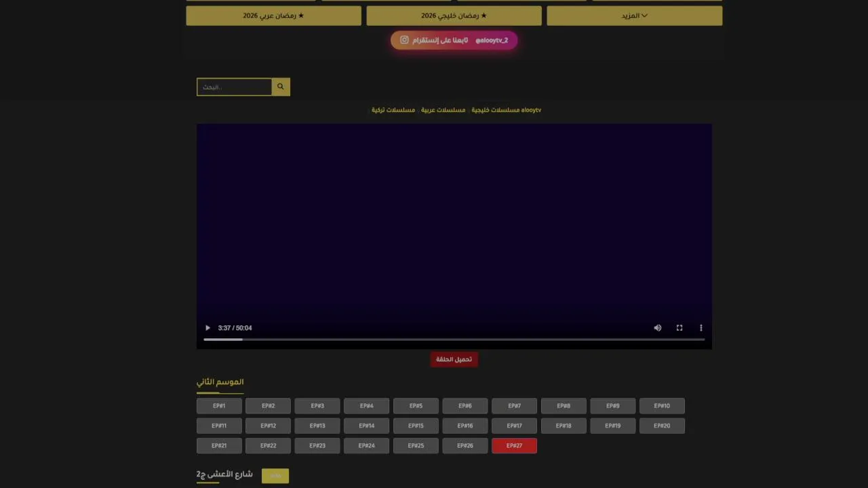Open رمضان عربي 2026 menu item
The image size is (868, 488).
point(273,16)
